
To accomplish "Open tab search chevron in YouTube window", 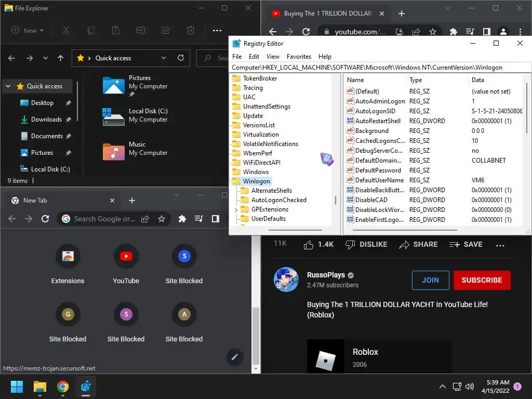I will pos(448,8).
